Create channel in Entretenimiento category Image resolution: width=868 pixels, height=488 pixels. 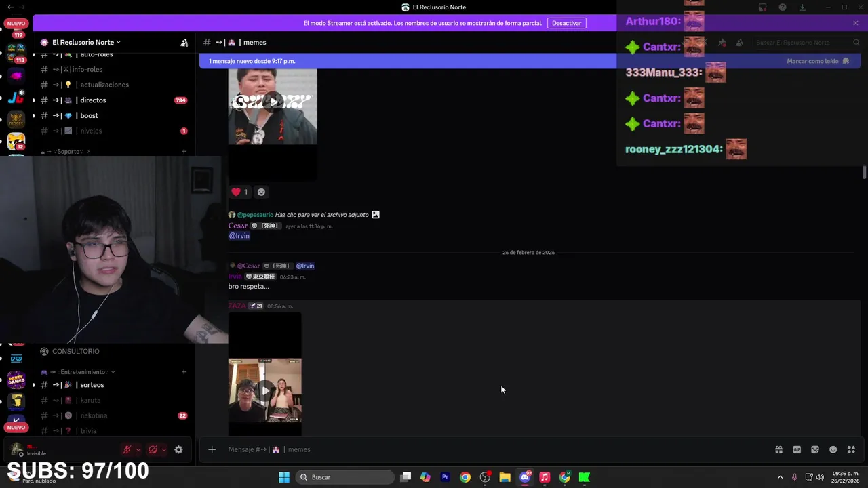click(184, 372)
